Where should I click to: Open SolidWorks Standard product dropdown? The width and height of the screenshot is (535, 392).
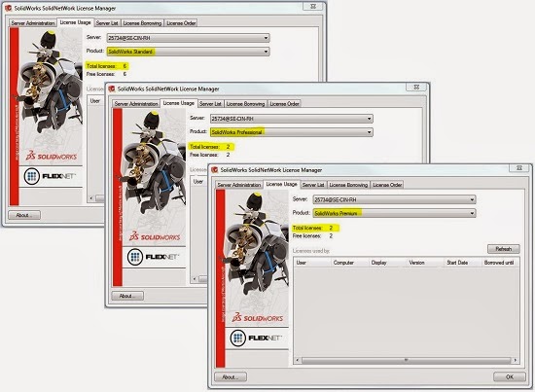click(188, 52)
